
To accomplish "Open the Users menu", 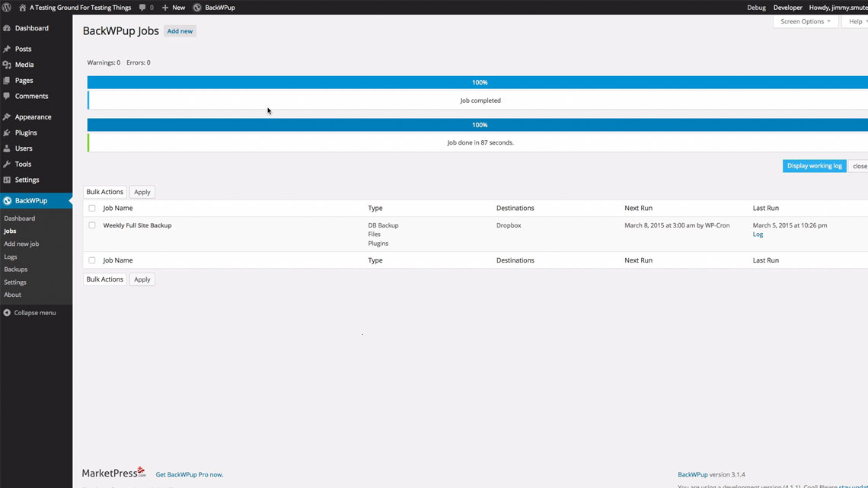I will click(24, 148).
